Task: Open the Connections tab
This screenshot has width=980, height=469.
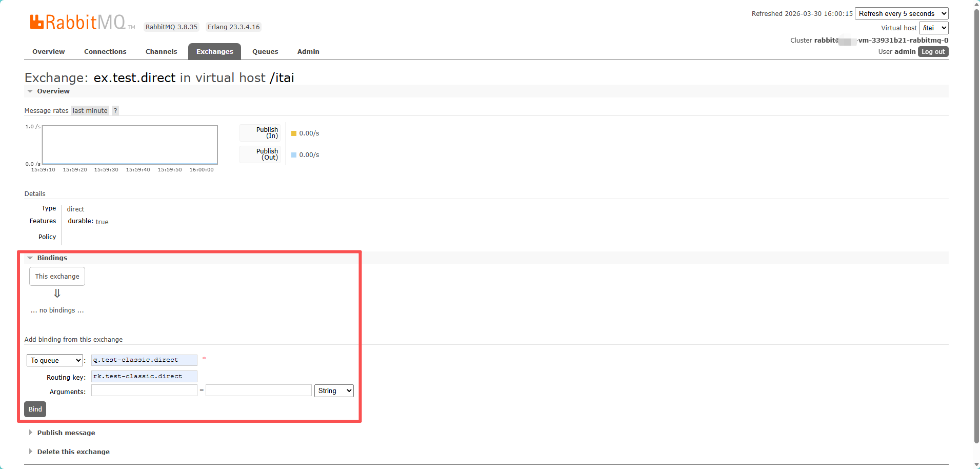Action: (x=105, y=51)
